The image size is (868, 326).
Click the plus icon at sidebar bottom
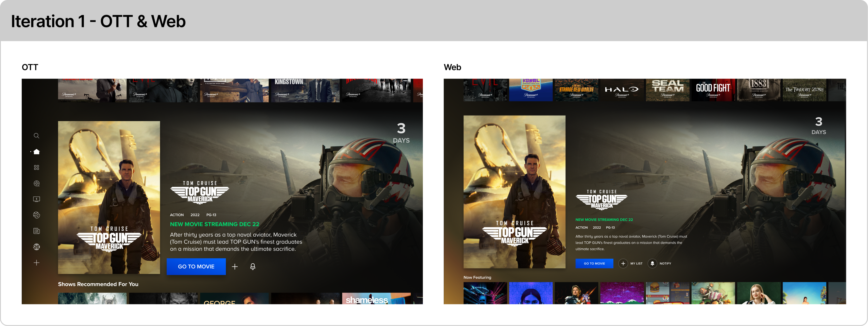tap(36, 263)
